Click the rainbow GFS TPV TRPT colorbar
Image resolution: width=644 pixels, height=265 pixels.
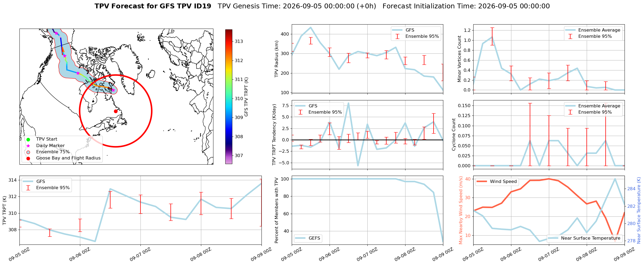click(x=229, y=97)
